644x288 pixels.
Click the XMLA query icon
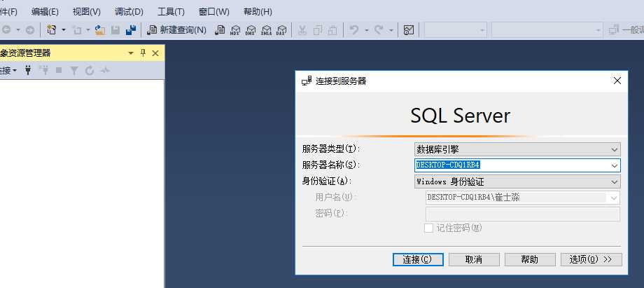266,30
